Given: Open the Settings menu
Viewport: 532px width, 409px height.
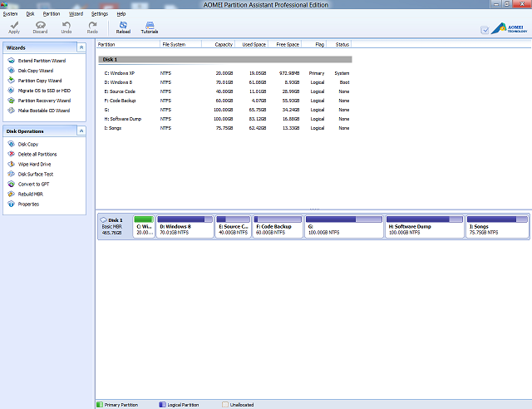Looking at the screenshot, I should [100, 14].
